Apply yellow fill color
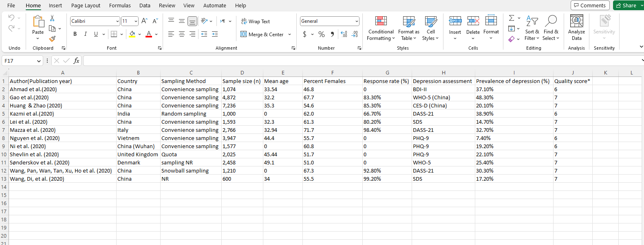Viewport: 644px width, 245px height. [132, 34]
